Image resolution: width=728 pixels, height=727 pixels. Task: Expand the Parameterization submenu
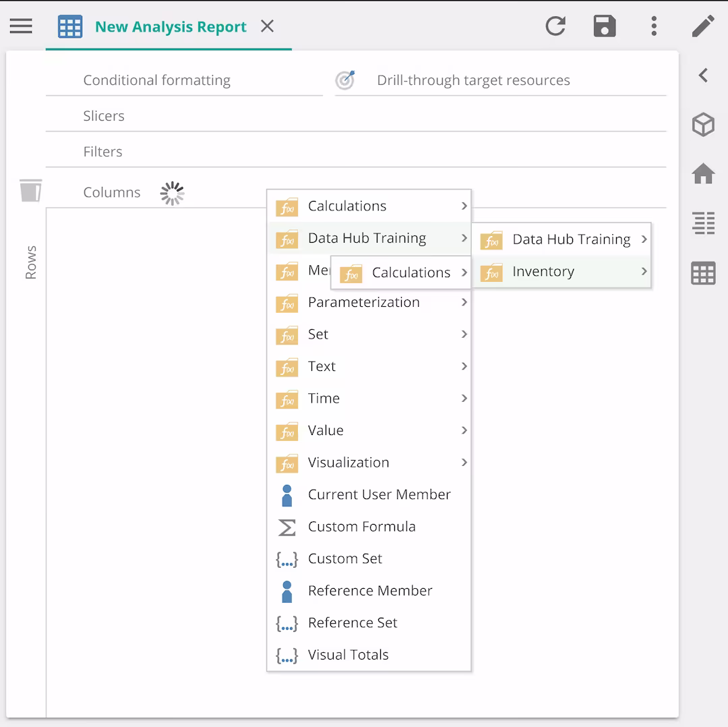[x=464, y=302]
